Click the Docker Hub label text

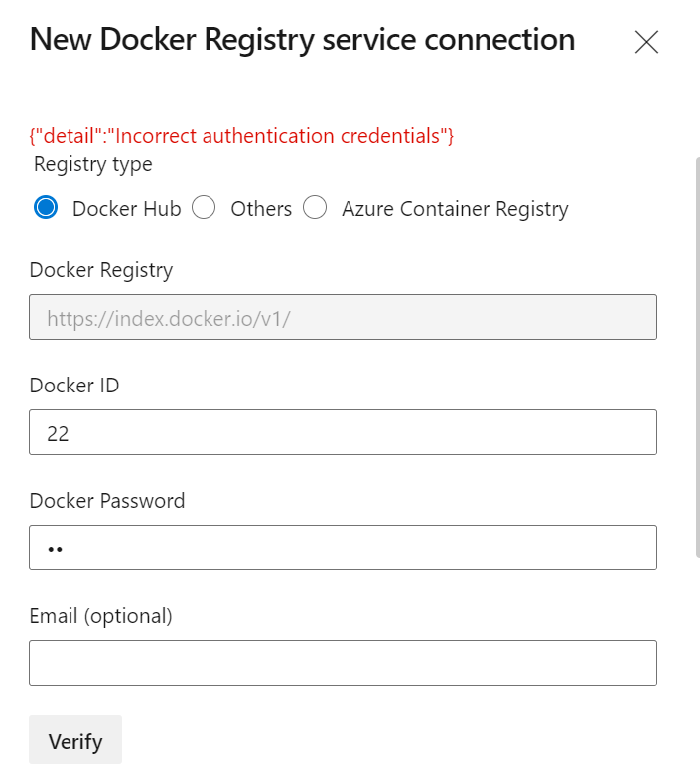click(126, 209)
